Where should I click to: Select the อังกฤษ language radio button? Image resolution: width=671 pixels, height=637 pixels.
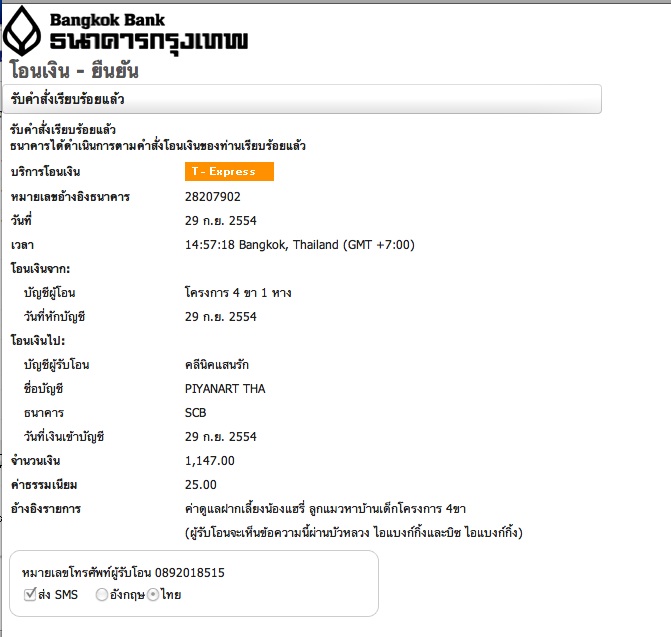[x=101, y=595]
